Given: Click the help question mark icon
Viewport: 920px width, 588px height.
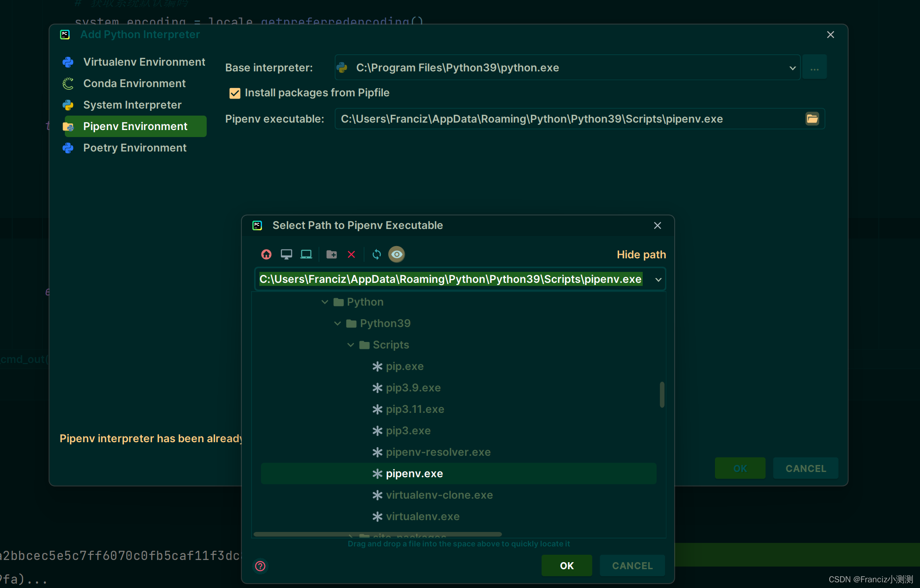Looking at the screenshot, I should click(260, 566).
